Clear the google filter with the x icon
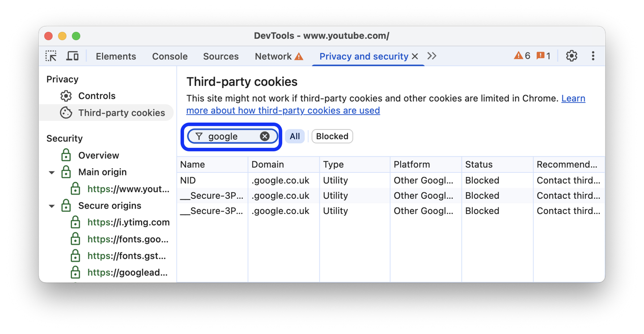Screen dimensions: 644x334 [264, 136]
